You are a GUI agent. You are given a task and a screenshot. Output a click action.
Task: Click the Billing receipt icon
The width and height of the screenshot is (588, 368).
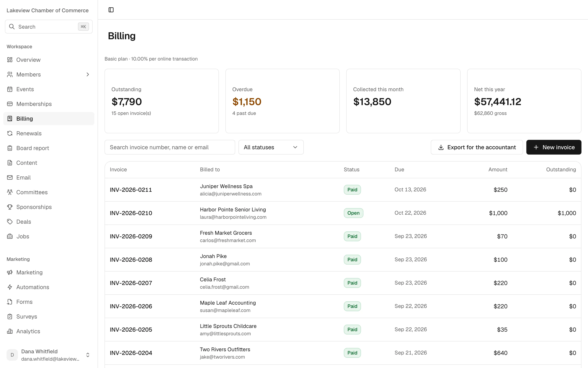pyautogui.click(x=10, y=119)
